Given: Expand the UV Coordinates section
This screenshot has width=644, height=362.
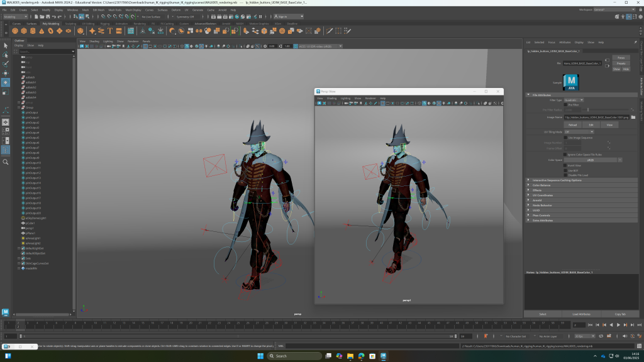Looking at the screenshot, I should [x=542, y=195].
